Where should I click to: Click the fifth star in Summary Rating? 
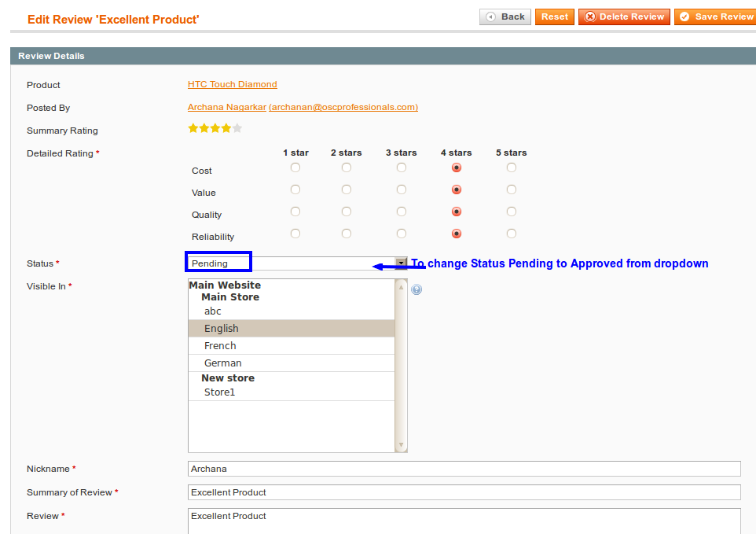tap(237, 128)
